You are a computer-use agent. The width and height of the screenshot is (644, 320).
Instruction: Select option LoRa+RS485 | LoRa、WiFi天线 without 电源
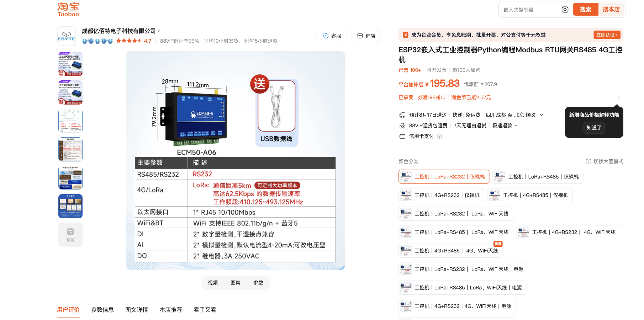(x=456, y=232)
